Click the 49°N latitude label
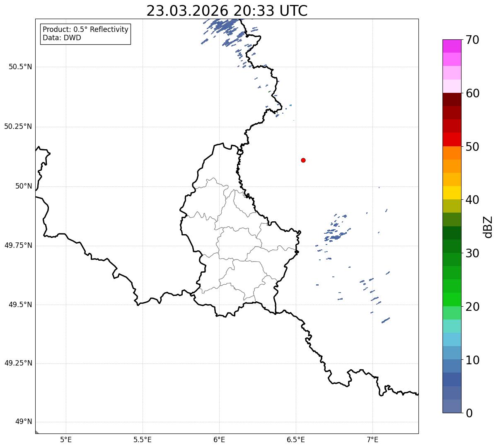Image resolution: width=498 pixels, height=448 pixels. click(24, 422)
